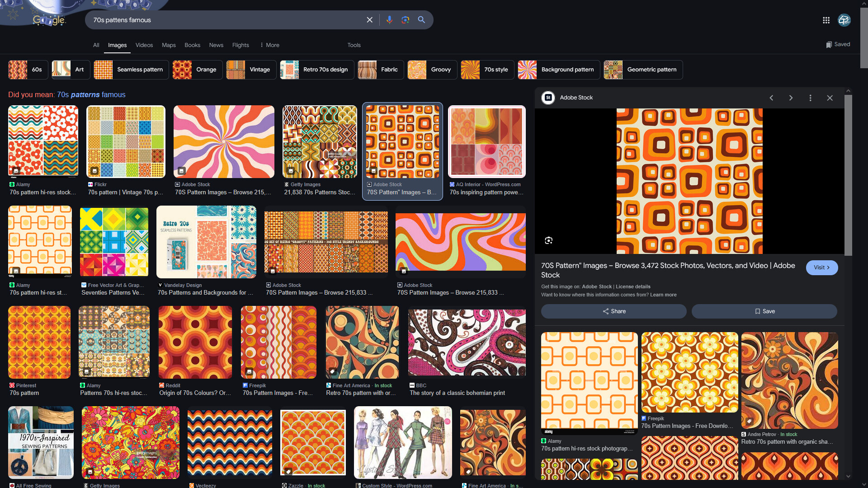
Task: Switch to the News tab
Action: coord(216,45)
